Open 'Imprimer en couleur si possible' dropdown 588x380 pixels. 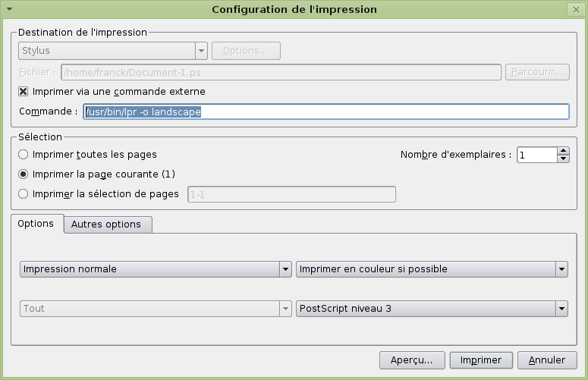click(561, 269)
